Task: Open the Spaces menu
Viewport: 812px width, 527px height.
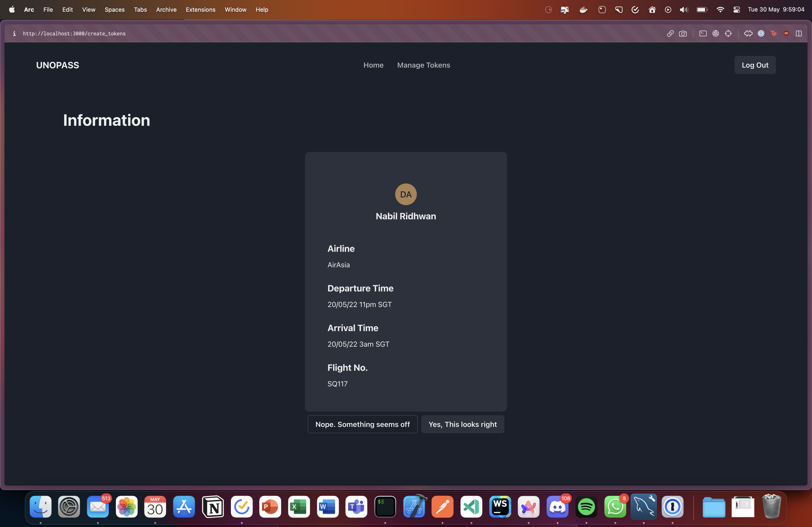Action: pos(114,9)
